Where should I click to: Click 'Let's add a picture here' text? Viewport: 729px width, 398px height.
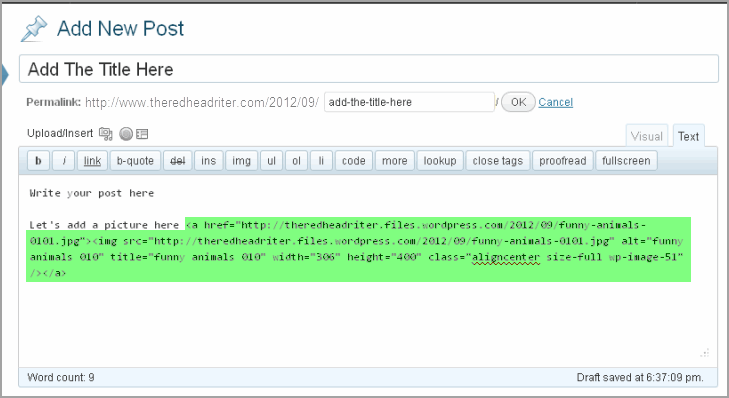104,225
